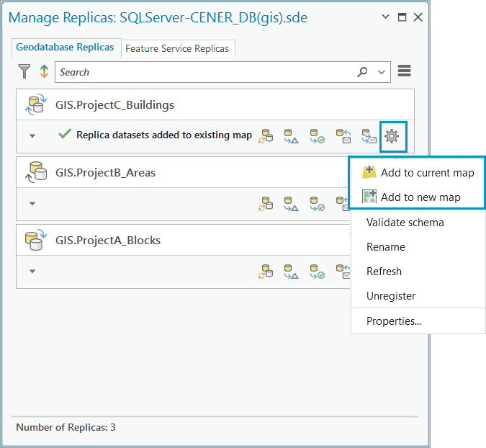Click the last envelope icon for ProjectC_Buildings
This screenshot has width=486, height=448.
pos(369,135)
